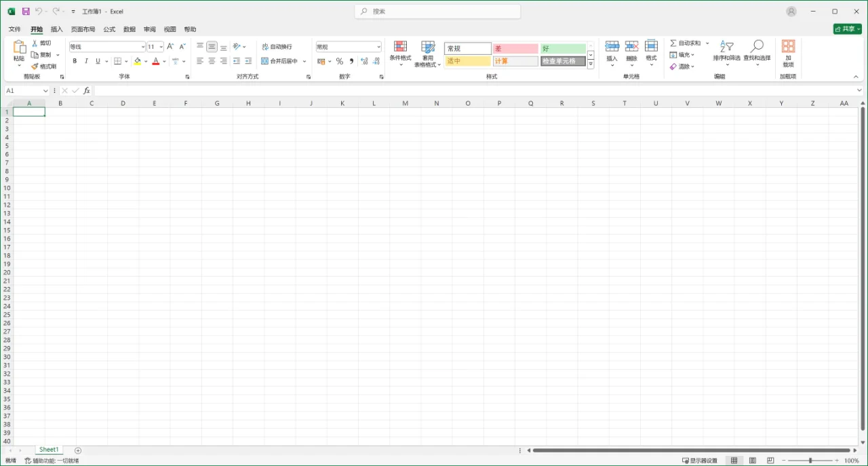This screenshot has width=868, height=466.
Task: Toggle bold formatting on
Action: pos(75,61)
